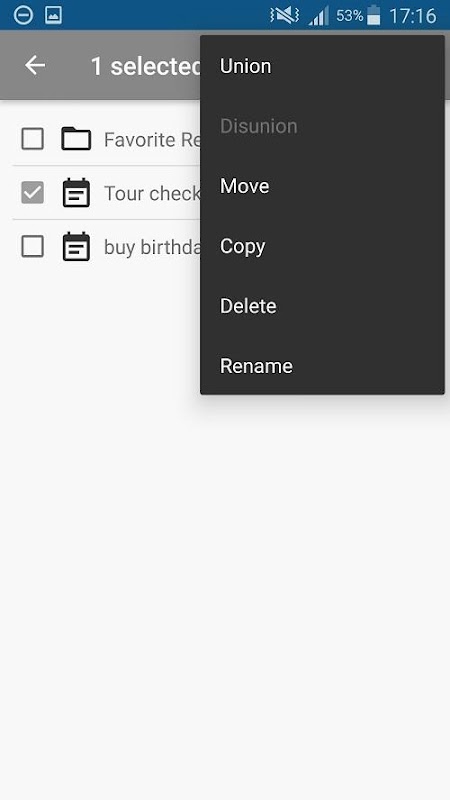
Task: Tap the back arrow in the header
Action: pyautogui.click(x=35, y=66)
